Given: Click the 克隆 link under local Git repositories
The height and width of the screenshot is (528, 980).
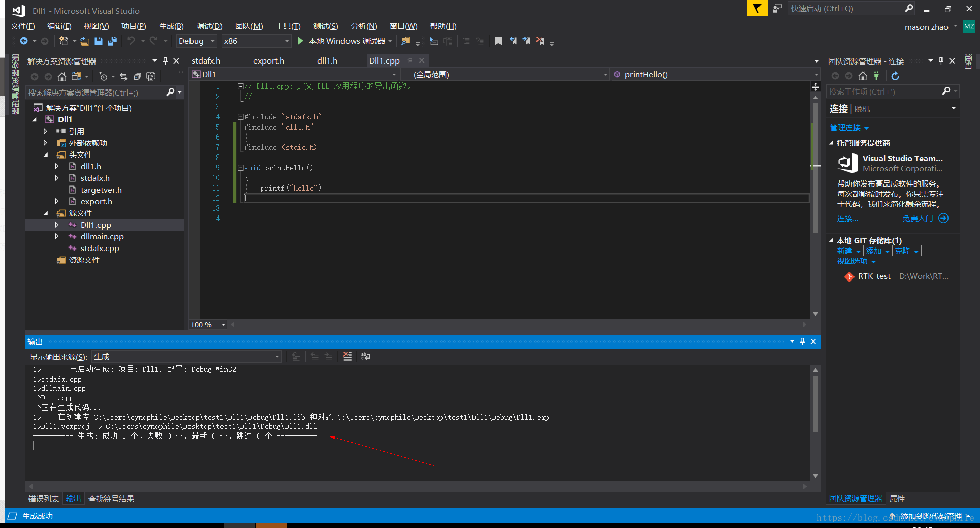Looking at the screenshot, I should 903,251.
